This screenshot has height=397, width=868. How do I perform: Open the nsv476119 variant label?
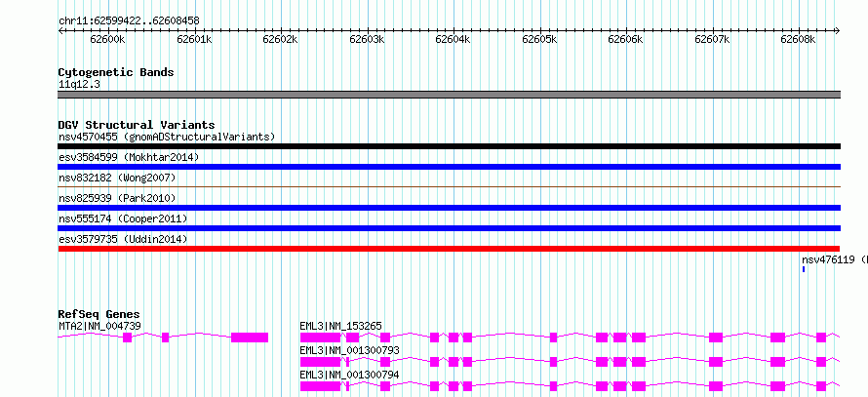[x=834, y=259]
